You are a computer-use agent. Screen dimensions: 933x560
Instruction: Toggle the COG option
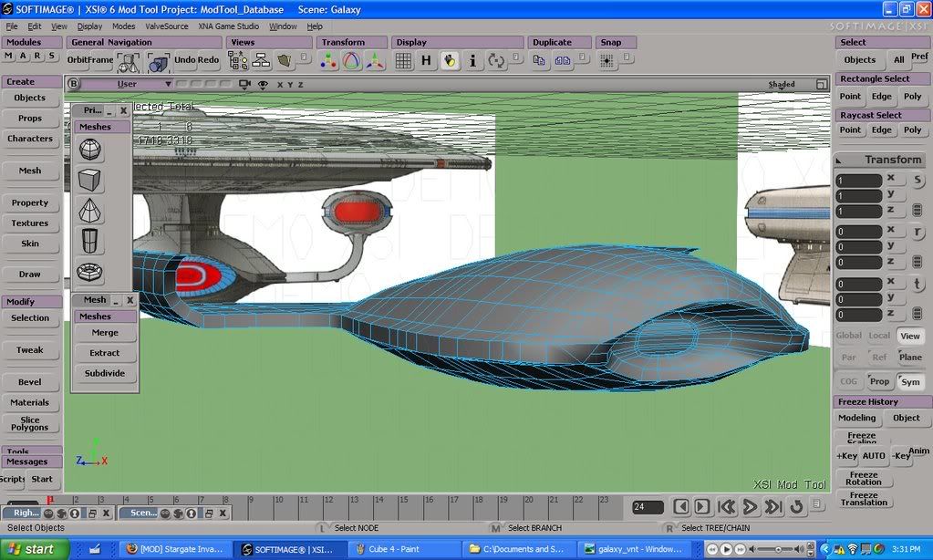tap(848, 381)
